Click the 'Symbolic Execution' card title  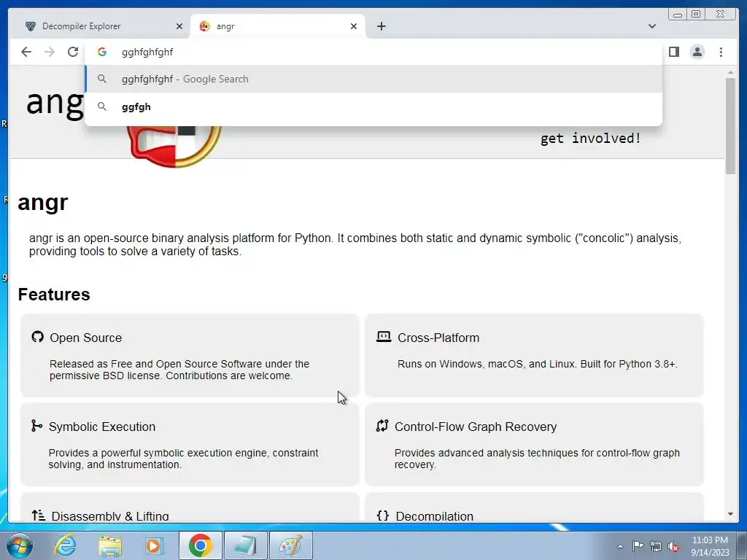102,427
